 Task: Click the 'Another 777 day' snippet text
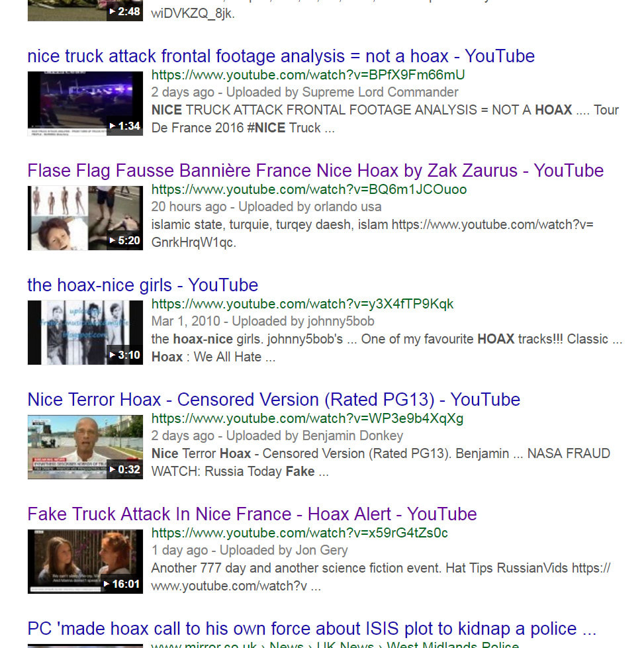[x=381, y=577]
